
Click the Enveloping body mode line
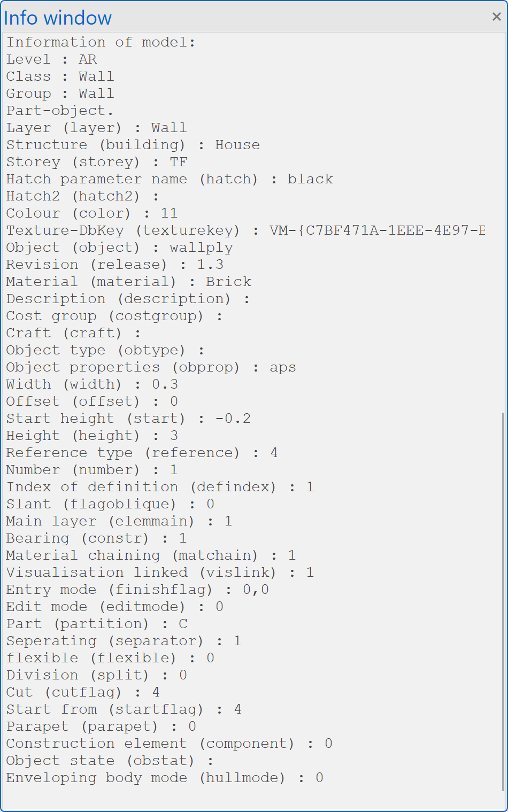tap(164, 778)
